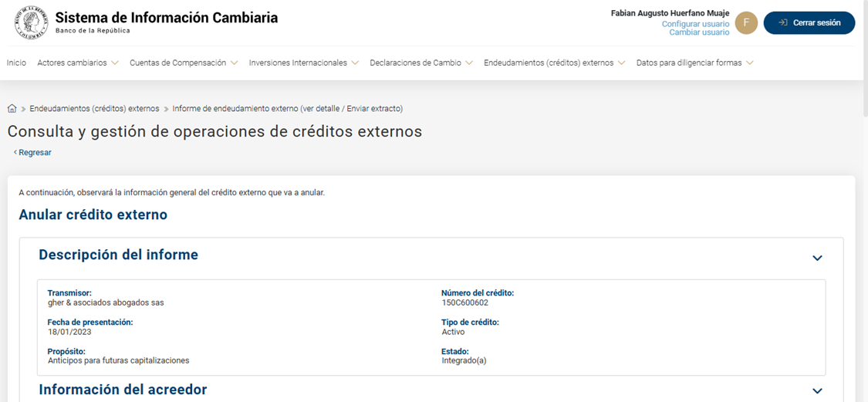Click the user avatar circle with F

point(746,23)
